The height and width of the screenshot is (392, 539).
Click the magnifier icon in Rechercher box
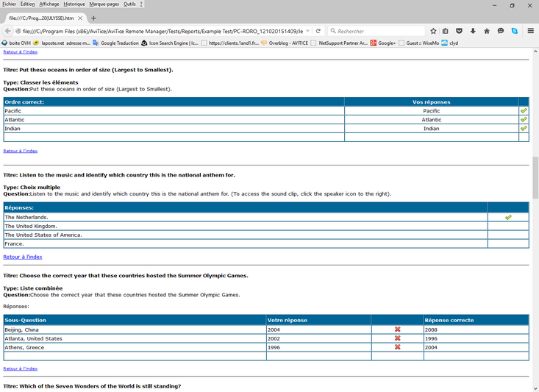(333, 31)
